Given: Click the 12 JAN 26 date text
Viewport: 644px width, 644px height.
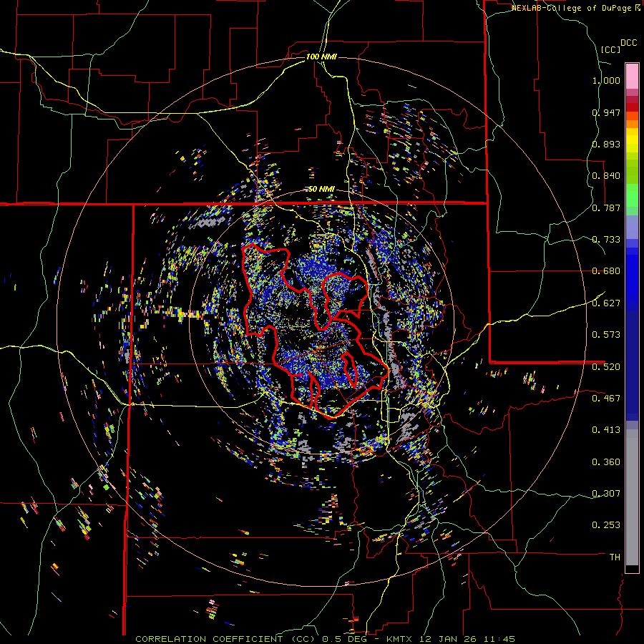Looking at the screenshot, I should coord(448,639).
